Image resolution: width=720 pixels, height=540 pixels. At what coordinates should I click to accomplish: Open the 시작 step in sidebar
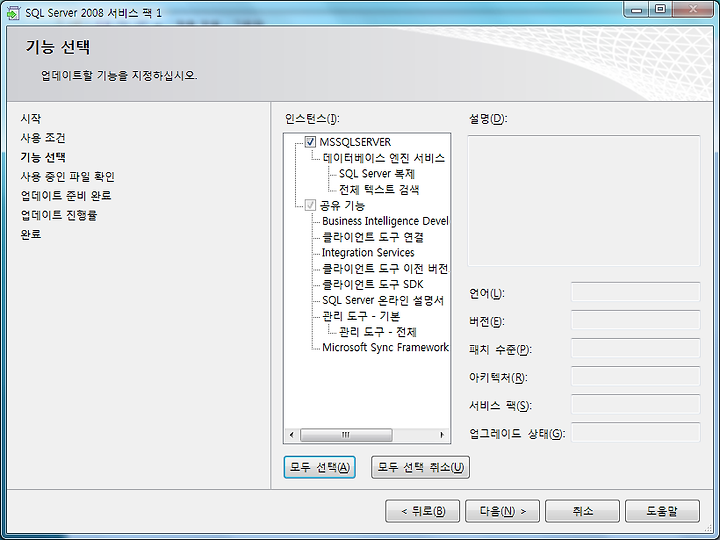31,118
